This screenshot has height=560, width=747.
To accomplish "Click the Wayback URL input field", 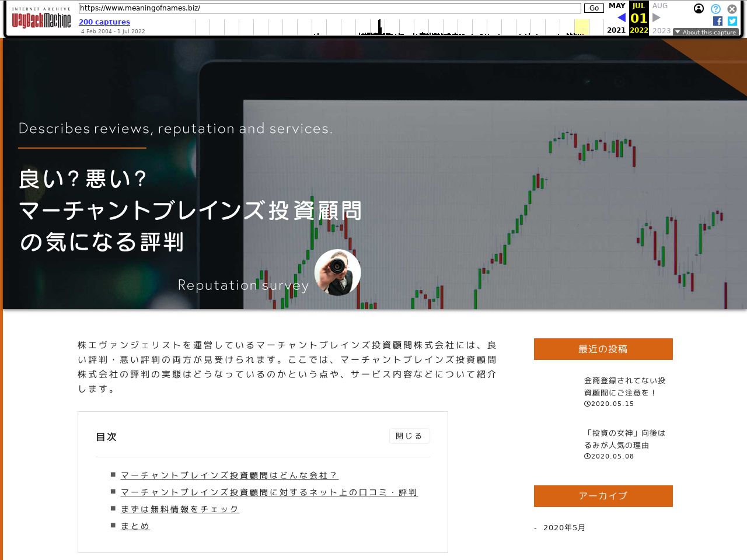I will [x=330, y=8].
